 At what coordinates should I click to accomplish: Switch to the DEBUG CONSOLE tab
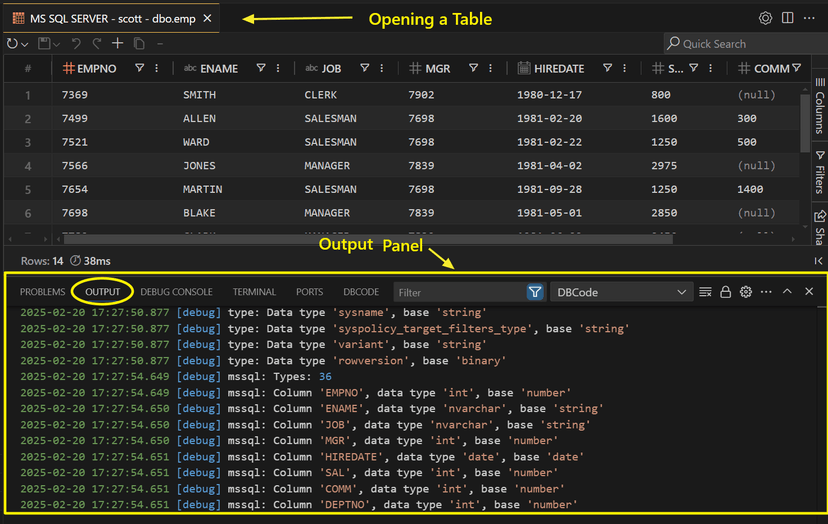176,292
